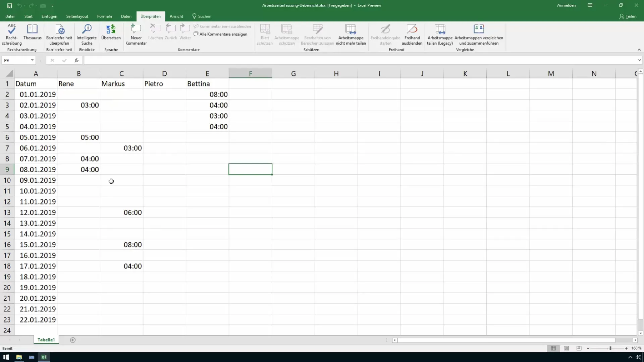
Task: Drag the horizontal scrollbar right
Action: pos(635,340)
